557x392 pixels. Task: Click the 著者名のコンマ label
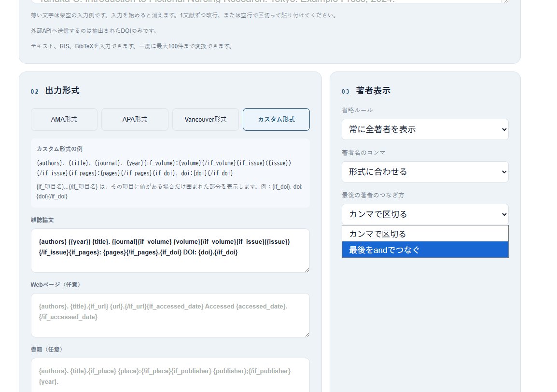coord(363,153)
